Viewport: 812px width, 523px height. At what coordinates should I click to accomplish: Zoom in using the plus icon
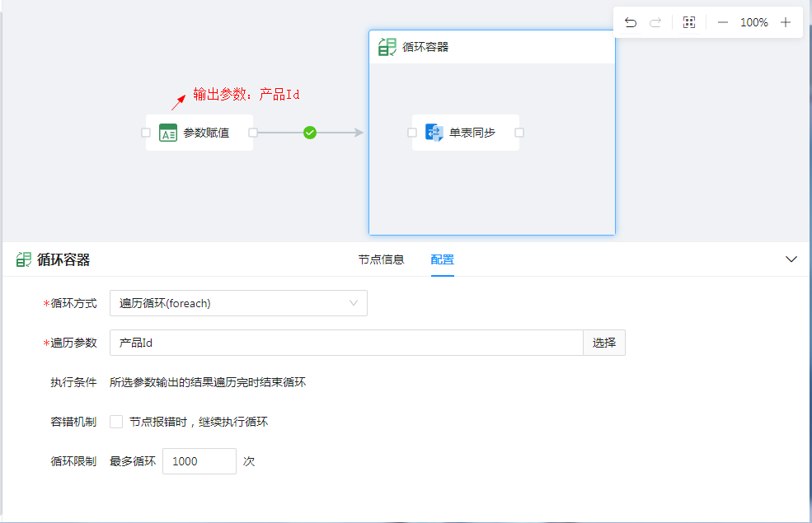786,23
